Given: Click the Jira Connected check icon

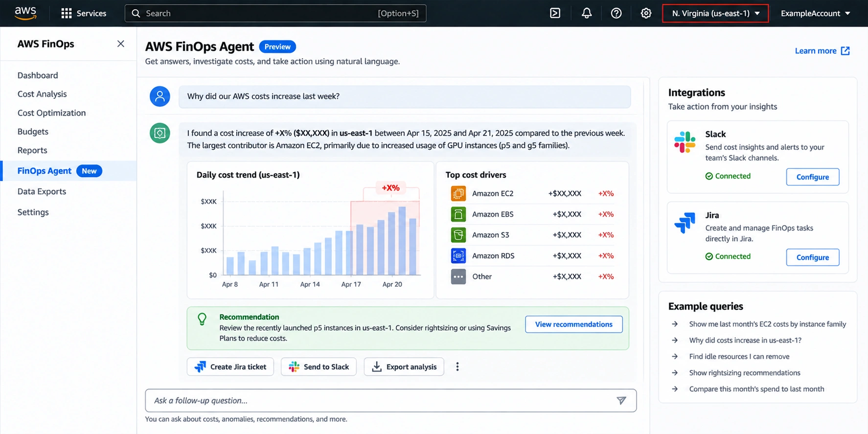Looking at the screenshot, I should [709, 256].
